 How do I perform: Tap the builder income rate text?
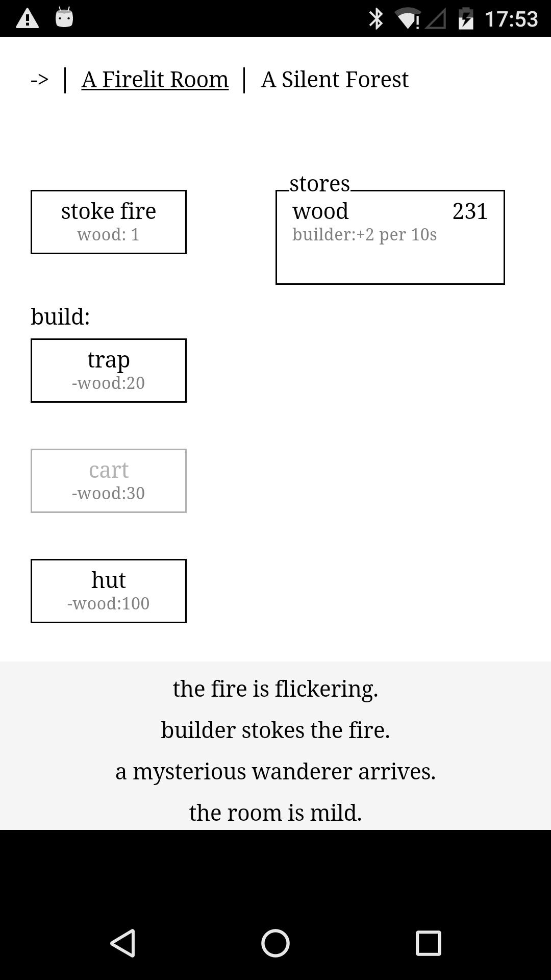point(364,235)
